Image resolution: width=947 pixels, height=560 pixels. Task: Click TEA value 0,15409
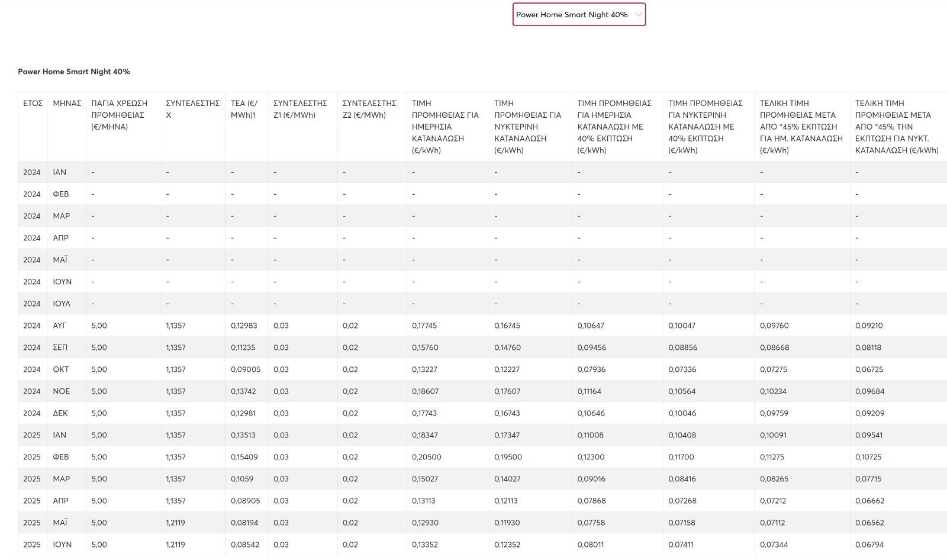[244, 457]
